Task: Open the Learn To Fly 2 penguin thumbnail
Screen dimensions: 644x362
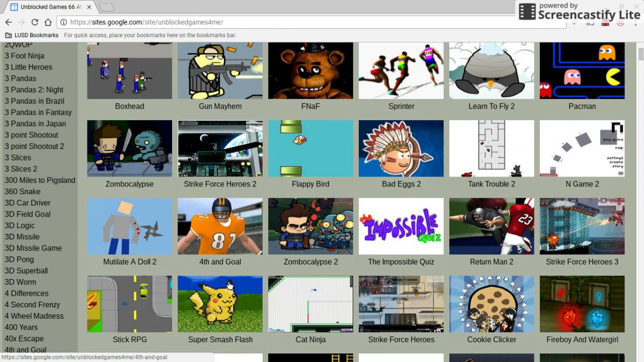Action: [x=492, y=70]
